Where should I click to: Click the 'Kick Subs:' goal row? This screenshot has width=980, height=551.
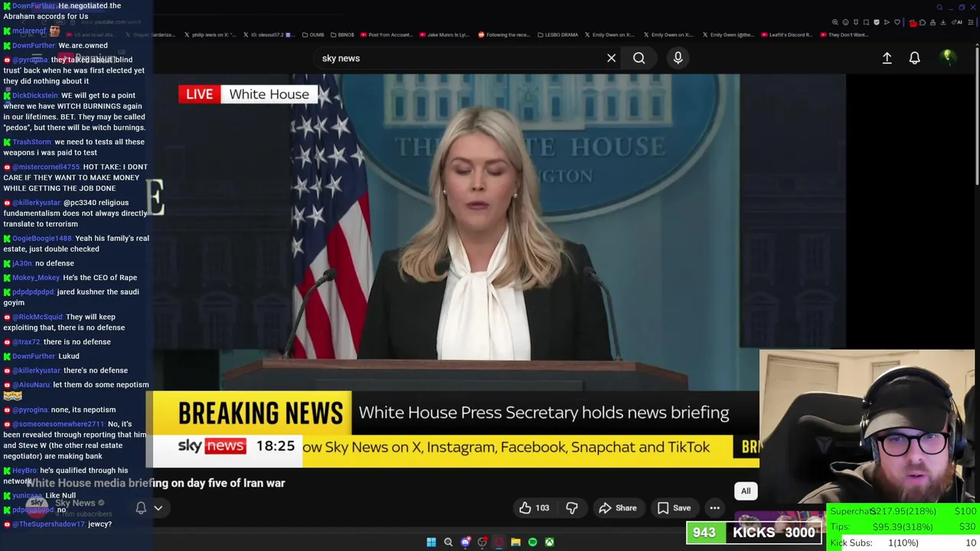[903, 543]
